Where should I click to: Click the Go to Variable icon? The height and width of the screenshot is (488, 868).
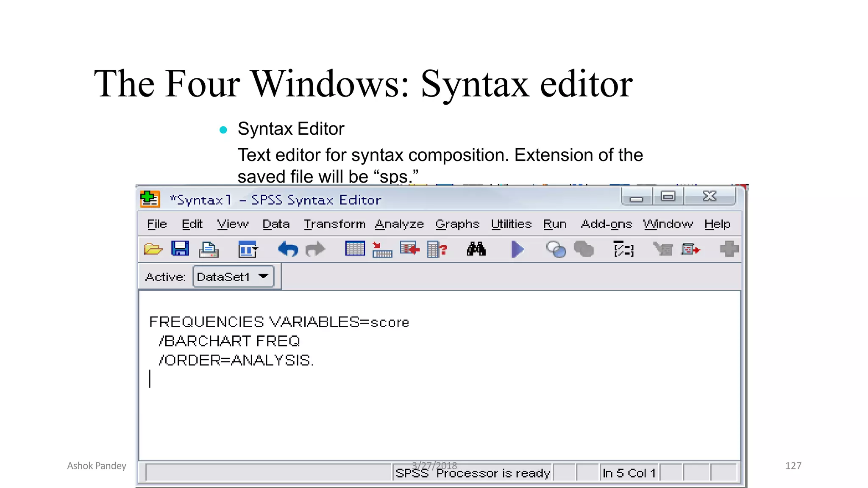[409, 249]
